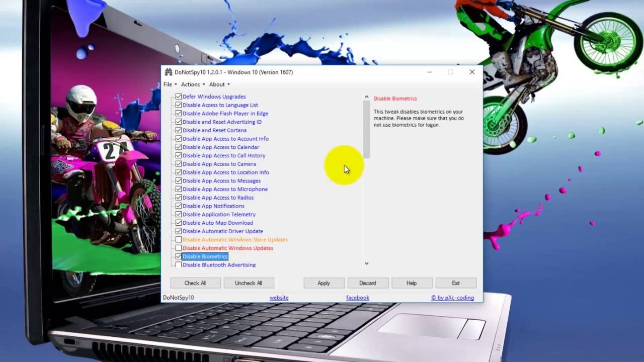644x362 pixels.
Task: Click the Check All button
Action: tap(195, 283)
